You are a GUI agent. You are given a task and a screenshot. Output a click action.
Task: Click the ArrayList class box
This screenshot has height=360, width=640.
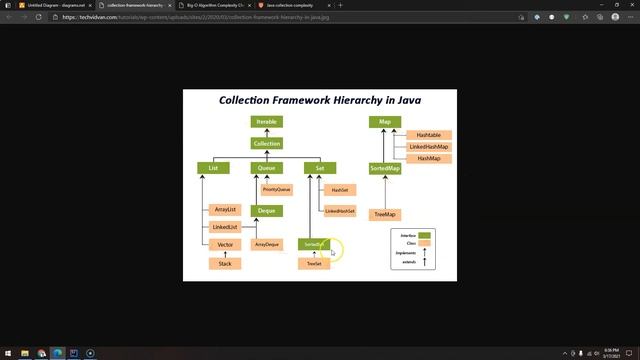click(225, 209)
